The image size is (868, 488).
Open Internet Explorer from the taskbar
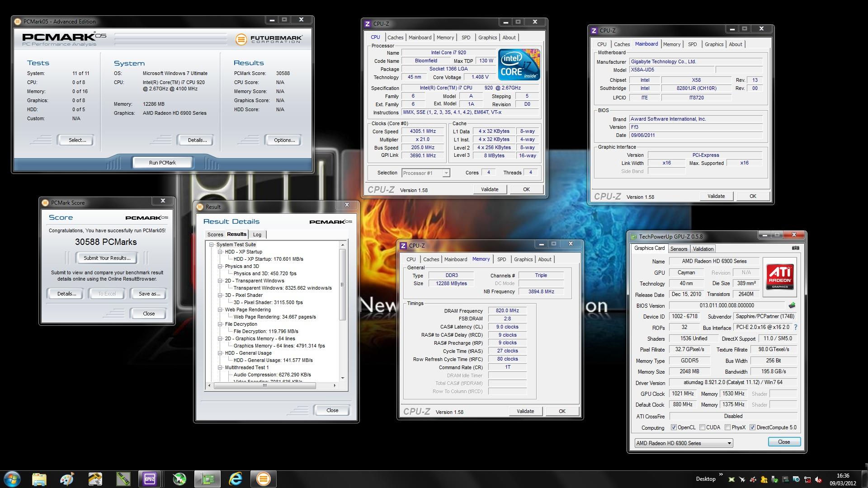[x=236, y=479]
